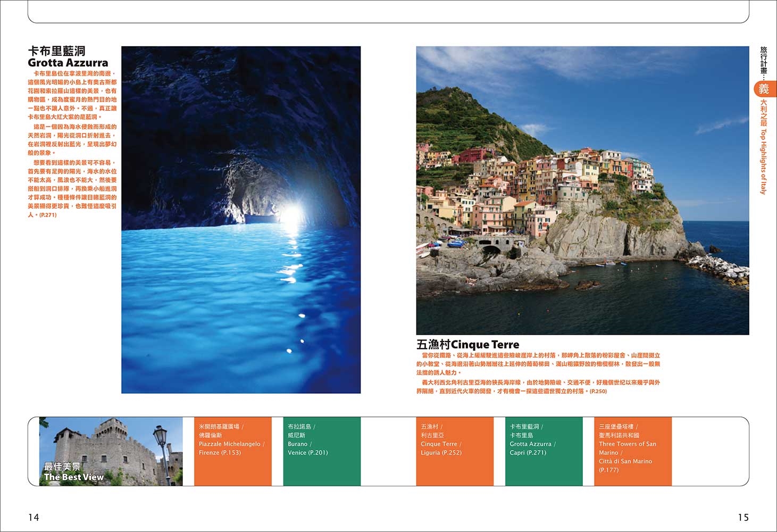Click the Blue Grotto cave photo
Screen dimensions: 777x532
(241, 219)
